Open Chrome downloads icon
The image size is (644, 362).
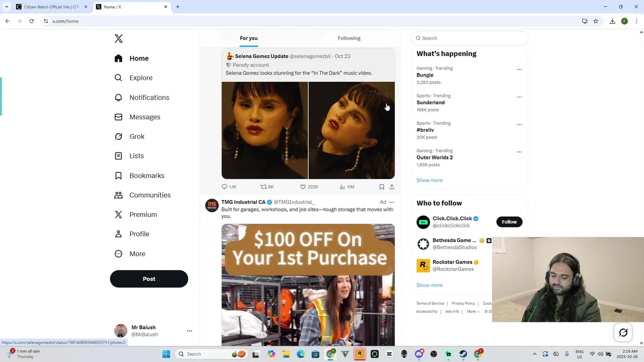pos(612,21)
